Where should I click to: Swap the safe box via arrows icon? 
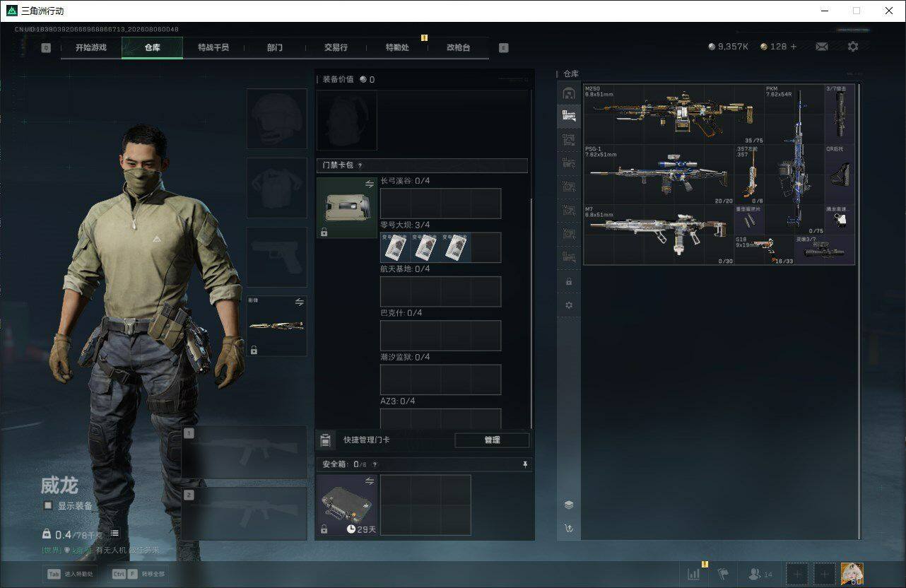point(369,481)
